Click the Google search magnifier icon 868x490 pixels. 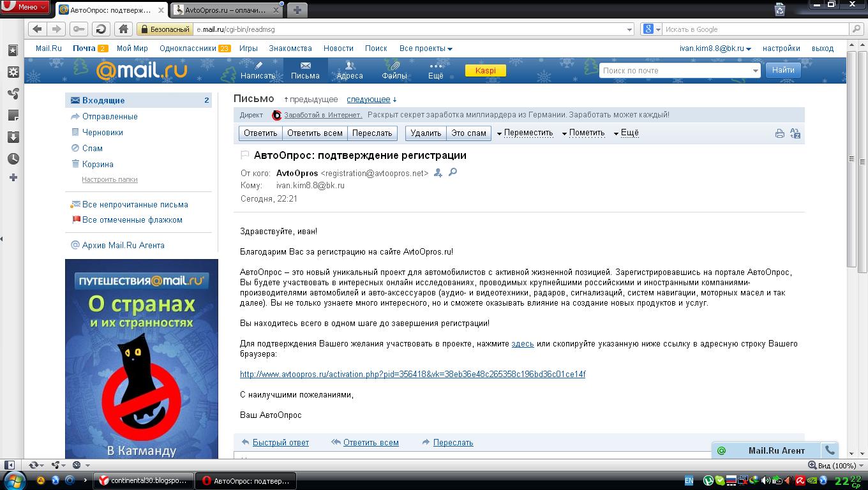[x=856, y=29]
